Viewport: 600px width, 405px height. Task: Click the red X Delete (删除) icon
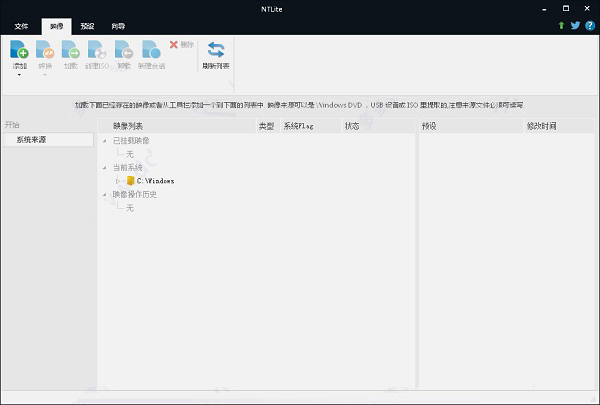[174, 45]
